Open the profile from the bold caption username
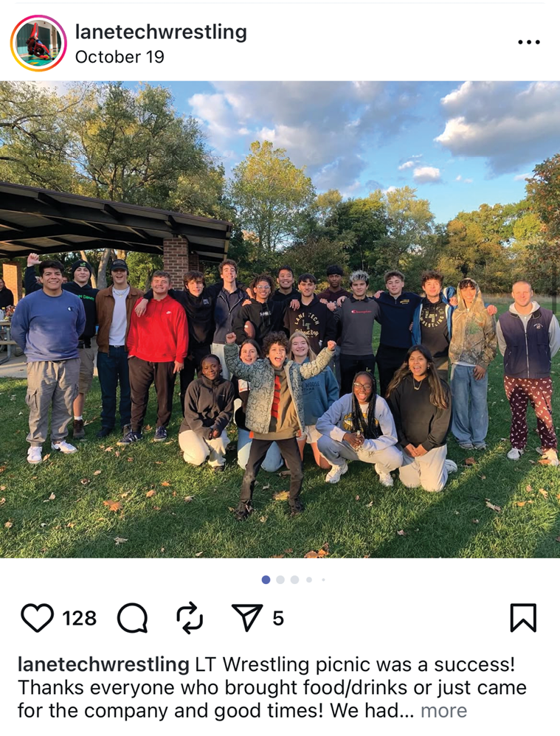560x736 pixels. (103, 664)
